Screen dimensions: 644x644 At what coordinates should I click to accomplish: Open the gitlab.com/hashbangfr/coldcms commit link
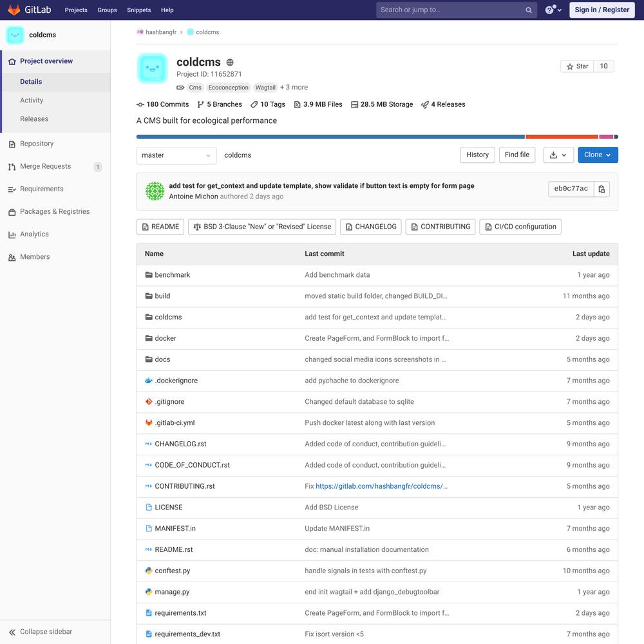pos(381,486)
